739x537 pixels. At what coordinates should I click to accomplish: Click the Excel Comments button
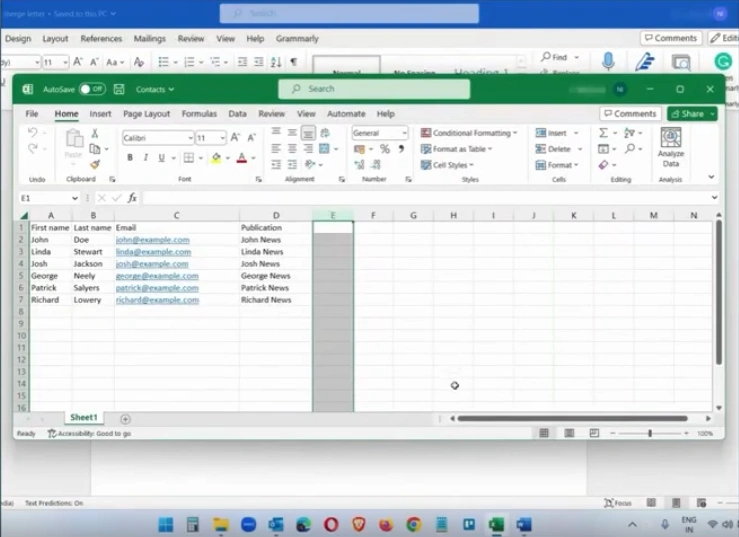click(630, 114)
